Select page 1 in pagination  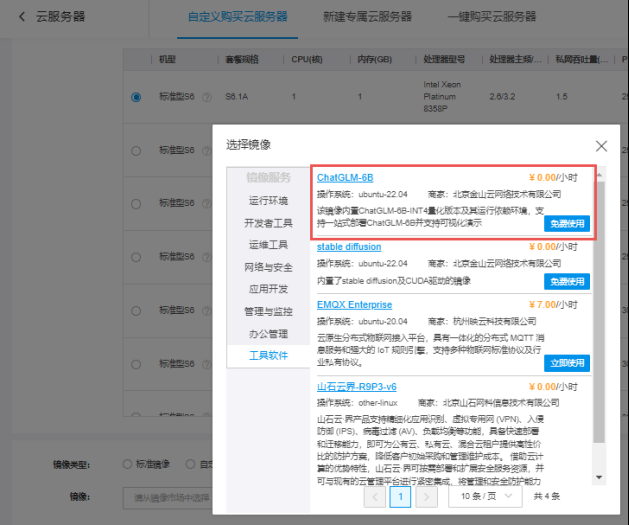point(401,496)
